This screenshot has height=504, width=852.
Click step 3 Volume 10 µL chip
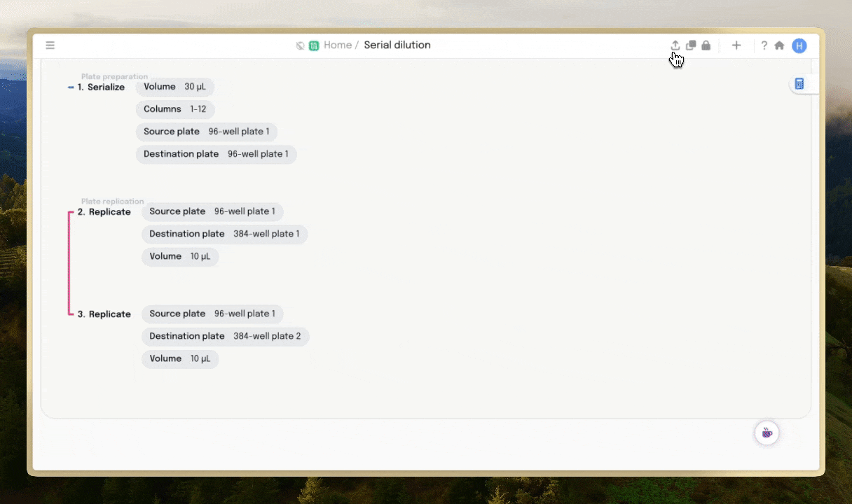tap(180, 358)
